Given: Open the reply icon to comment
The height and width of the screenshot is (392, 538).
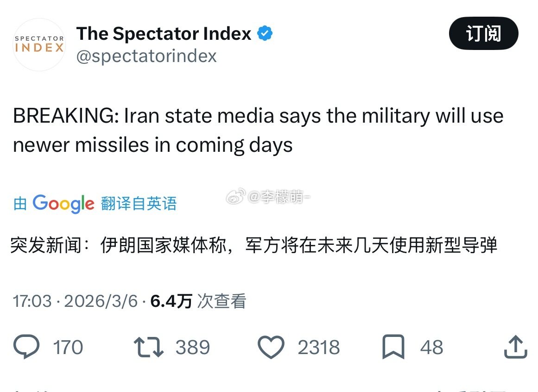Looking at the screenshot, I should pos(26,347).
